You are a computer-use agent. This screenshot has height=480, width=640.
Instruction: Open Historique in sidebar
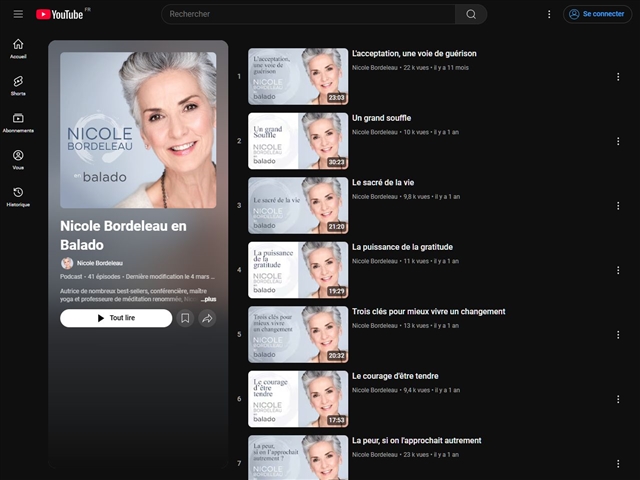[x=18, y=197]
